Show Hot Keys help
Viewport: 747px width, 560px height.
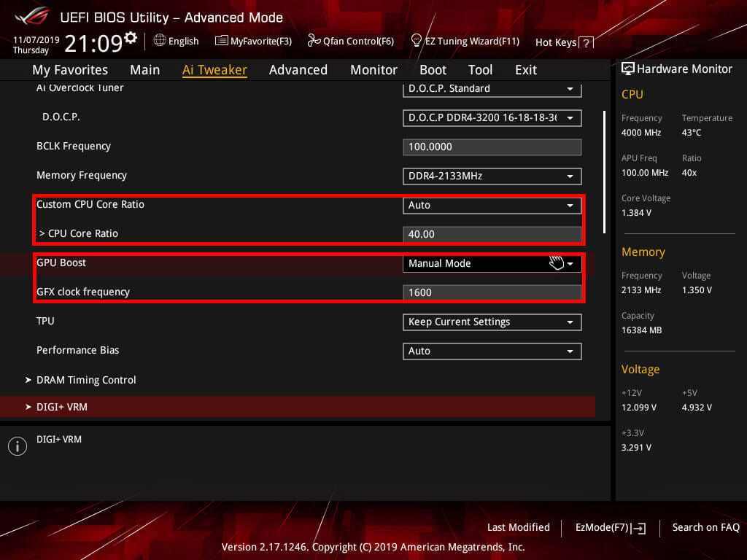[555, 42]
